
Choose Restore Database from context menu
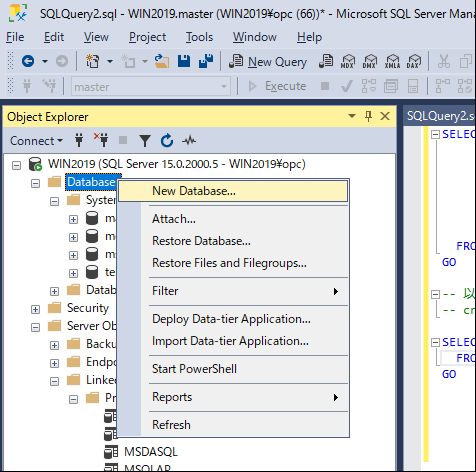tap(233, 241)
